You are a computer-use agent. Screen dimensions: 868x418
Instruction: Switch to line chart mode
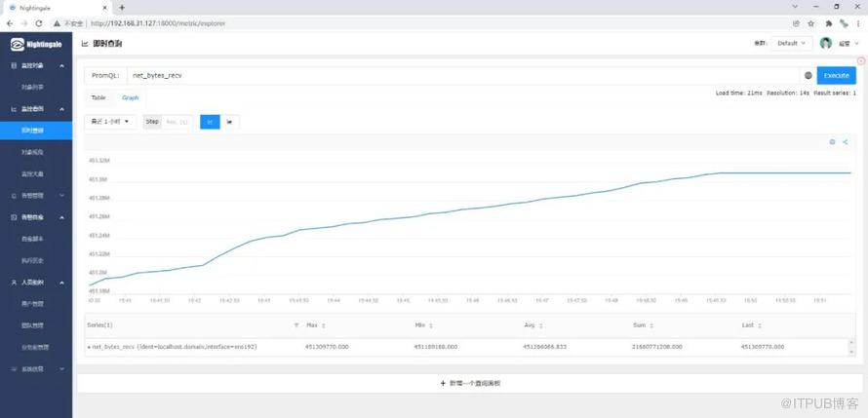coord(210,122)
